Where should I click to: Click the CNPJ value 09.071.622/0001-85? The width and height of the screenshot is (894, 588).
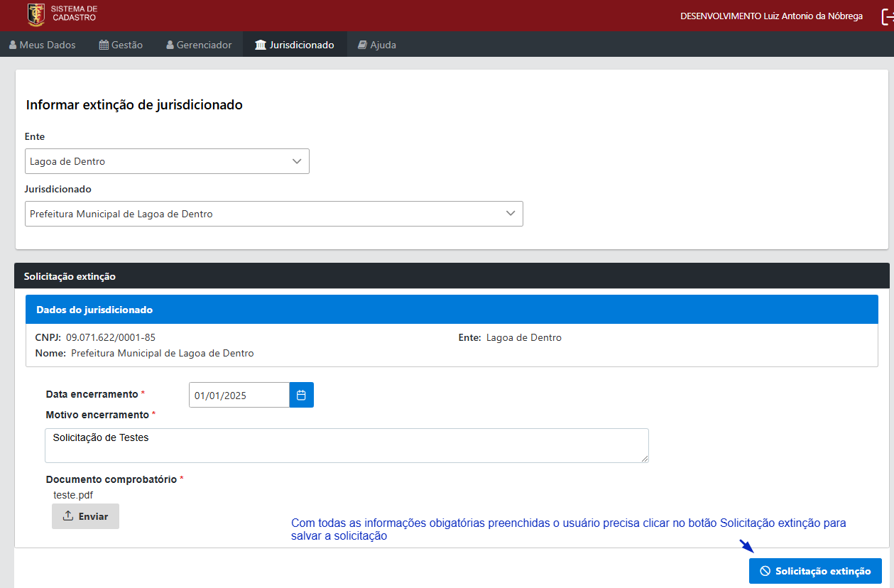(111, 337)
